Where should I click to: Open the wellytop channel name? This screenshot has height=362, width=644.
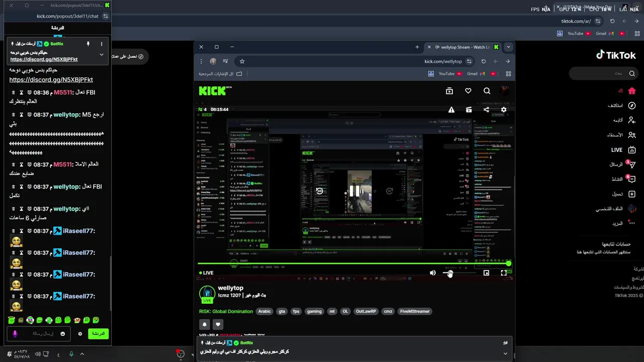pos(230,288)
